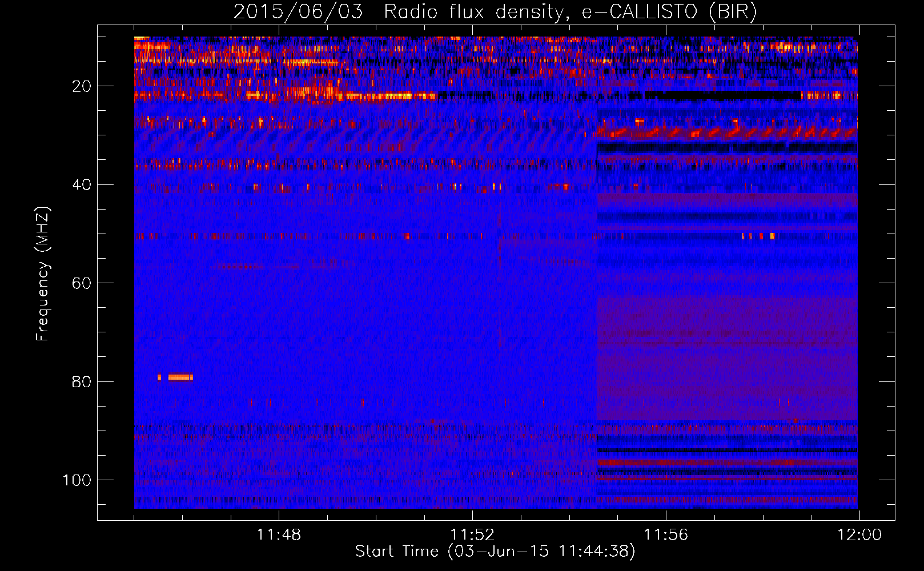The width and height of the screenshot is (924, 571).
Task: Click the 11:52 time tick label
Action: click(472, 535)
